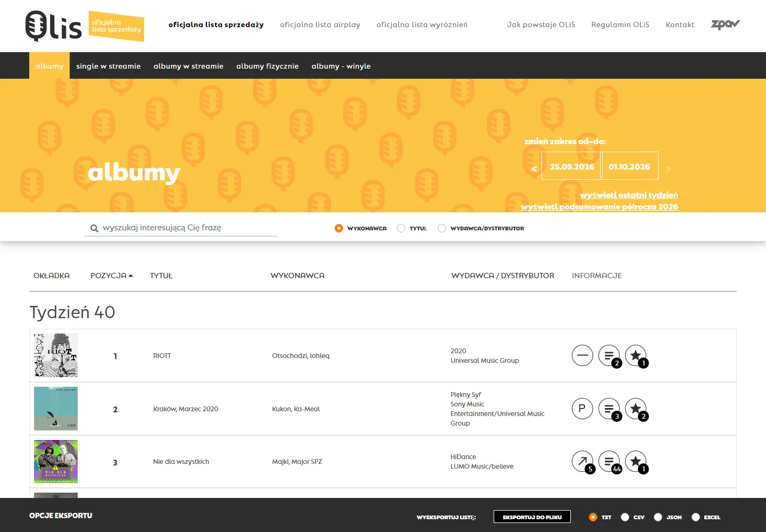Select the WYKONAWCA search radio button

coord(339,228)
